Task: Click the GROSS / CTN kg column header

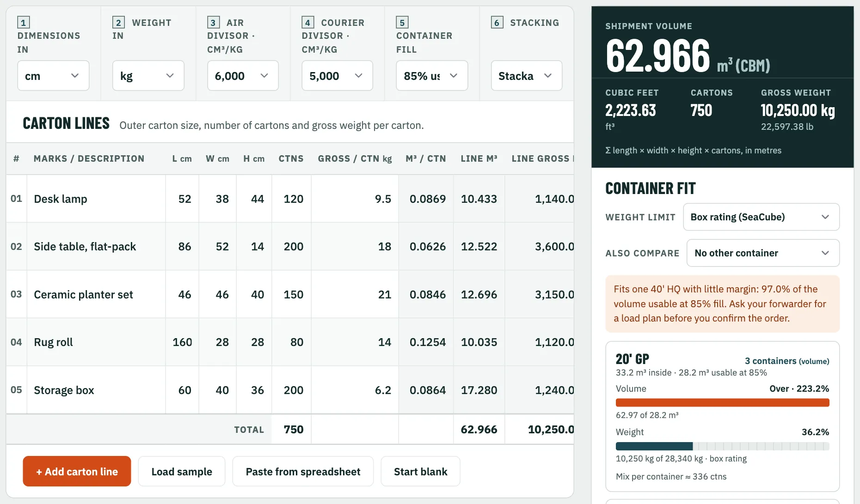Action: coord(355,158)
